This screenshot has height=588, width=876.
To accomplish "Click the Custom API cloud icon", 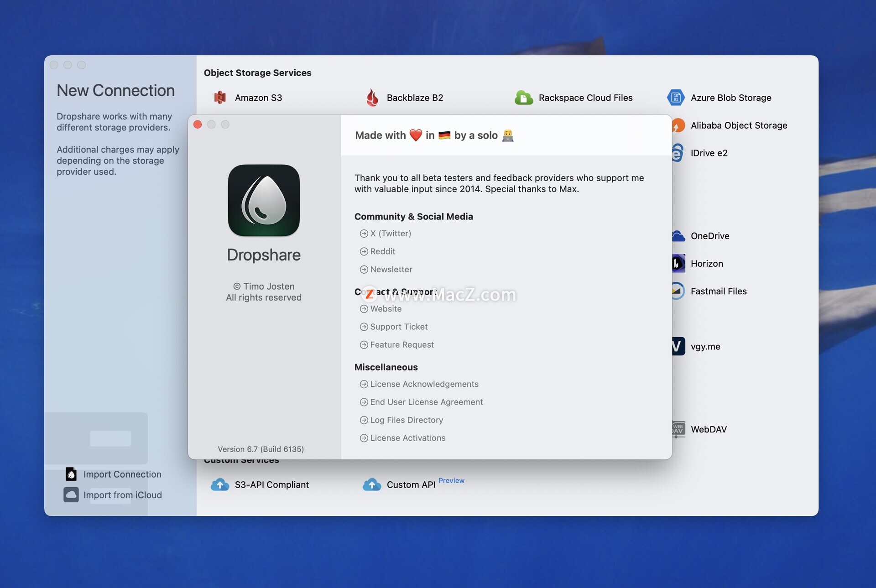I will coord(372,484).
